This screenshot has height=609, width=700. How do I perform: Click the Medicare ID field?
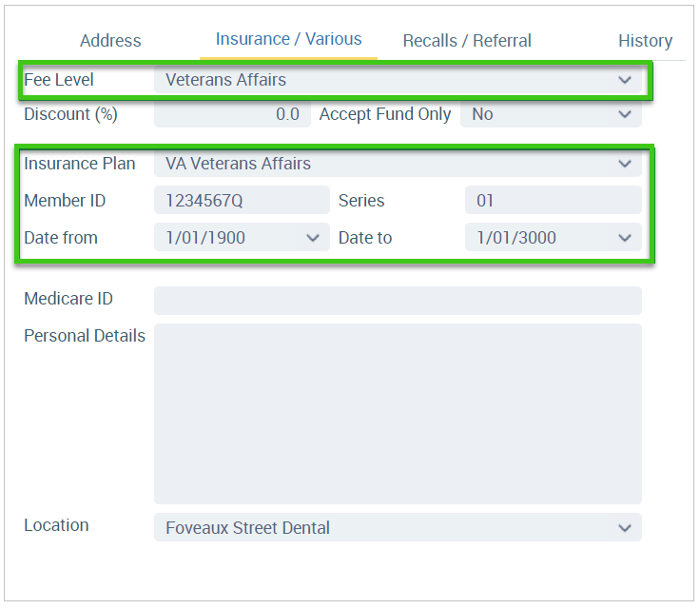click(398, 301)
